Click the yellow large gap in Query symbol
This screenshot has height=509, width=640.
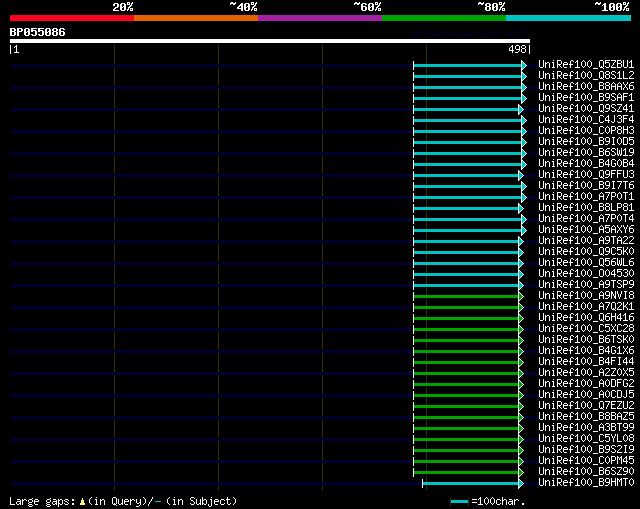82,501
